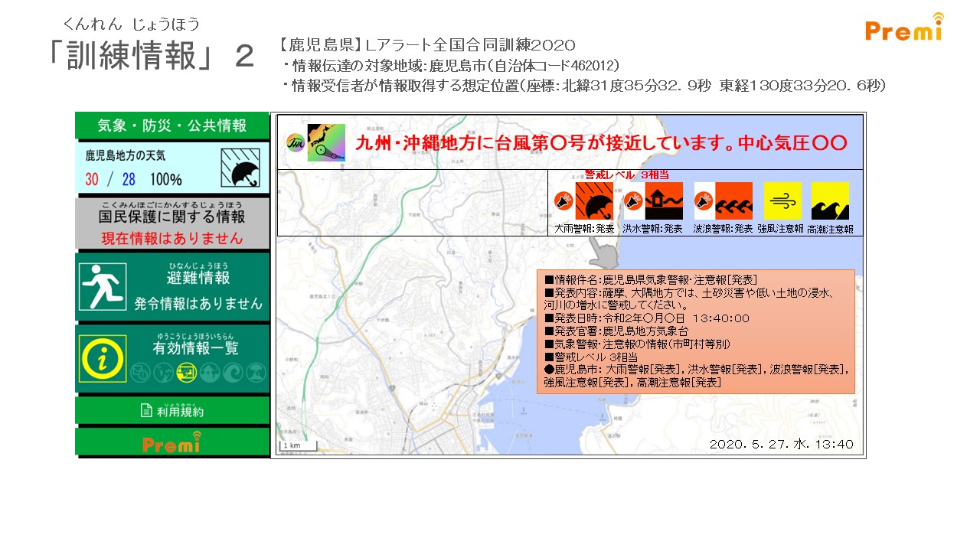Select the flood warning house icon
The height and width of the screenshot is (551, 980).
[x=663, y=201]
